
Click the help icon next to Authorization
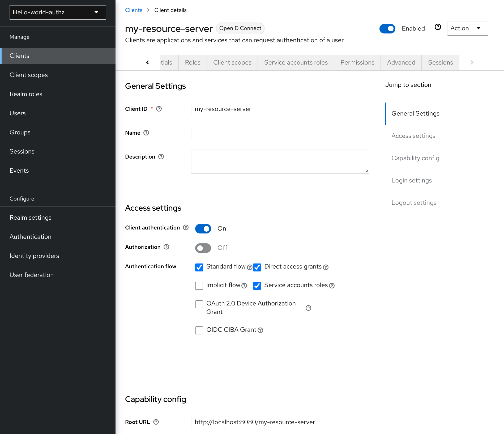point(166,247)
